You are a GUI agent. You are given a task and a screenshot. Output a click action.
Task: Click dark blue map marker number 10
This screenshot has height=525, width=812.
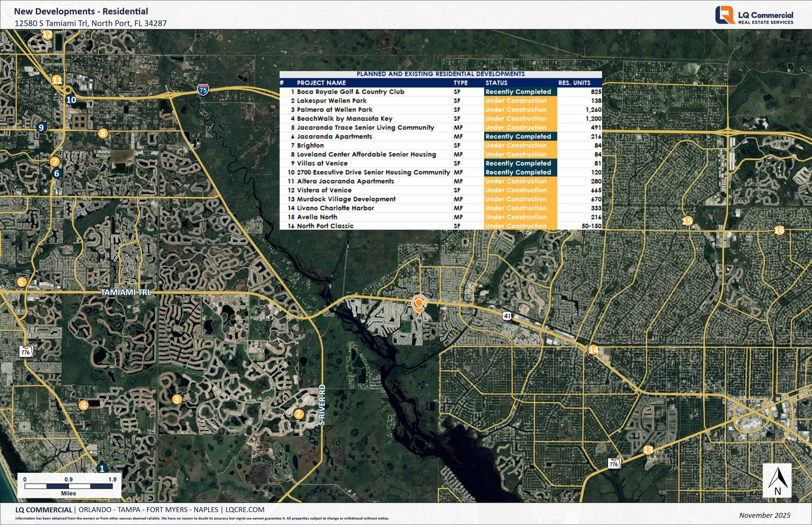coord(71,100)
